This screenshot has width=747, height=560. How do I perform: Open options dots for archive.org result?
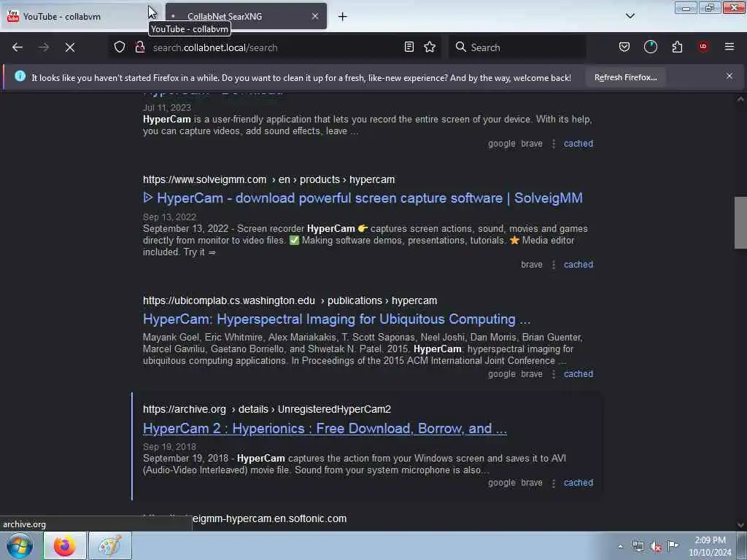[x=554, y=483]
